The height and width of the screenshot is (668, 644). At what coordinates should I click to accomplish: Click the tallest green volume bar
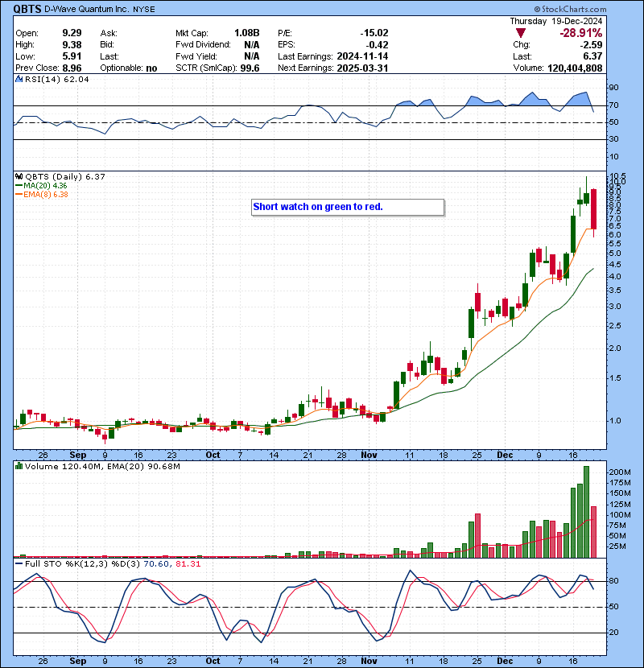(587, 512)
